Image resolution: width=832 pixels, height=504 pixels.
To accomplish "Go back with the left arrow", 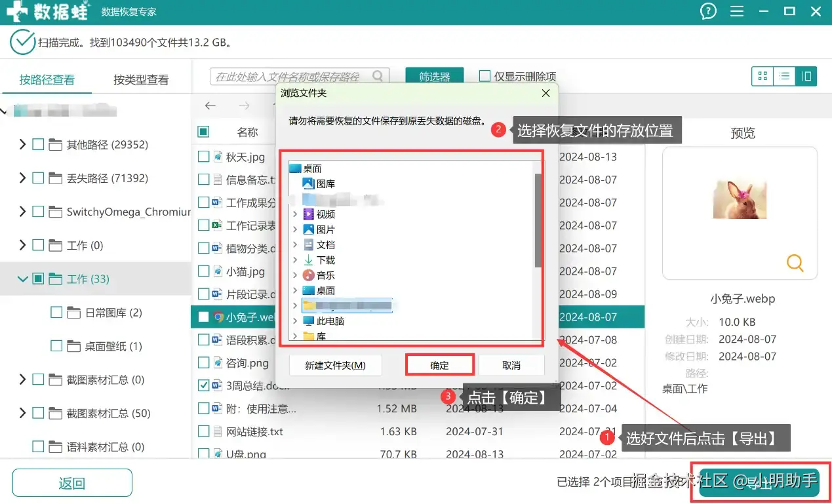I will pyautogui.click(x=210, y=106).
